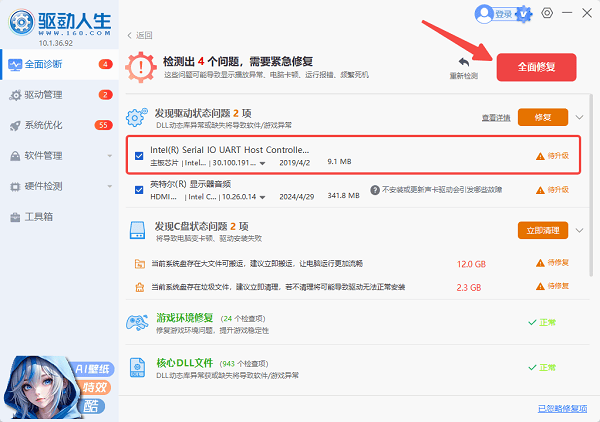Viewport: 600px width, 422px height.
Task: Click the C盘 disk drive icon
Action: (x=137, y=230)
